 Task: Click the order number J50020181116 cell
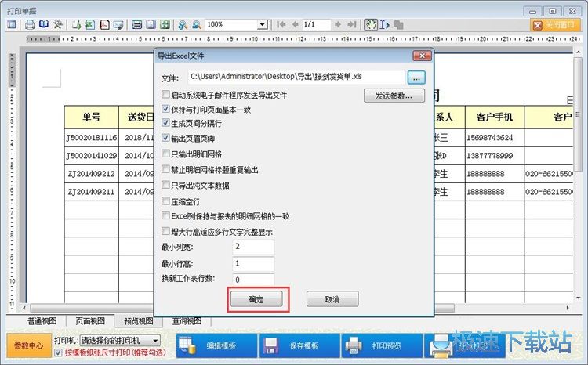[x=92, y=138]
